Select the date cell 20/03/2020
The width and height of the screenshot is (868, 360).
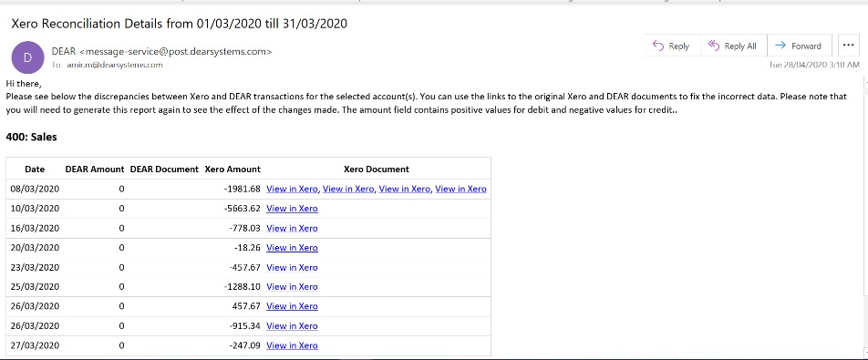click(x=35, y=248)
